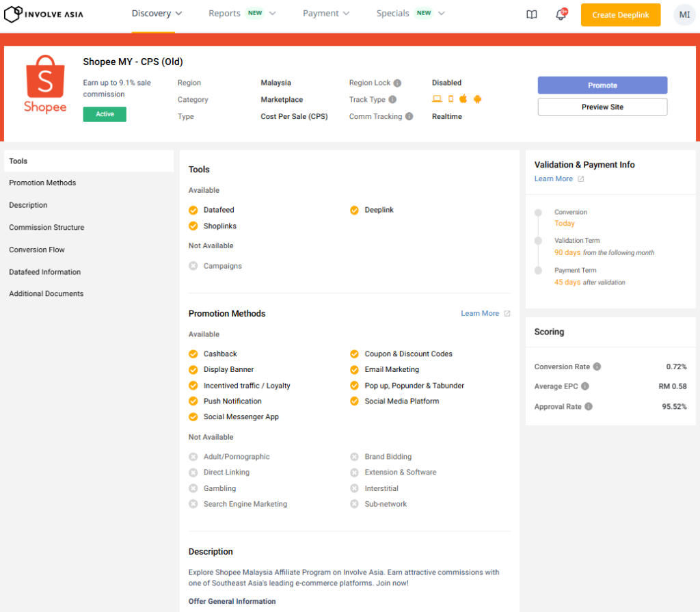Expand the Reports dropdown menu

242,14
